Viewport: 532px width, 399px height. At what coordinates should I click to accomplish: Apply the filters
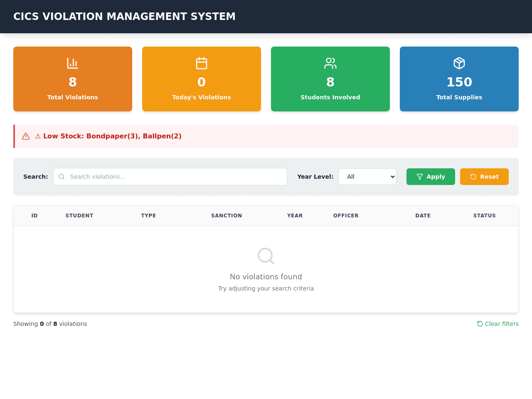[431, 177]
